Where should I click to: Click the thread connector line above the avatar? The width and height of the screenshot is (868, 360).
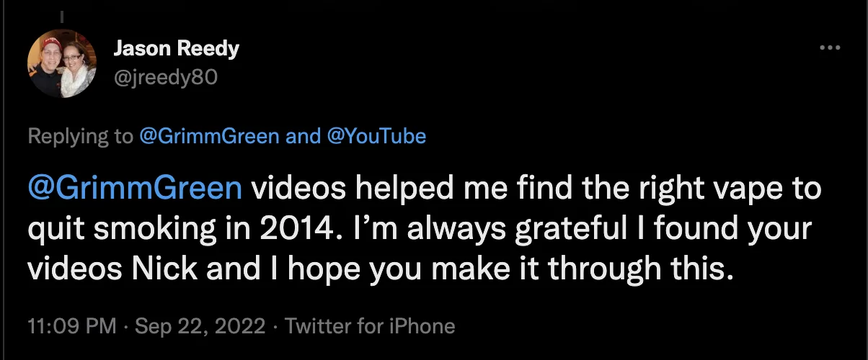coord(61,14)
